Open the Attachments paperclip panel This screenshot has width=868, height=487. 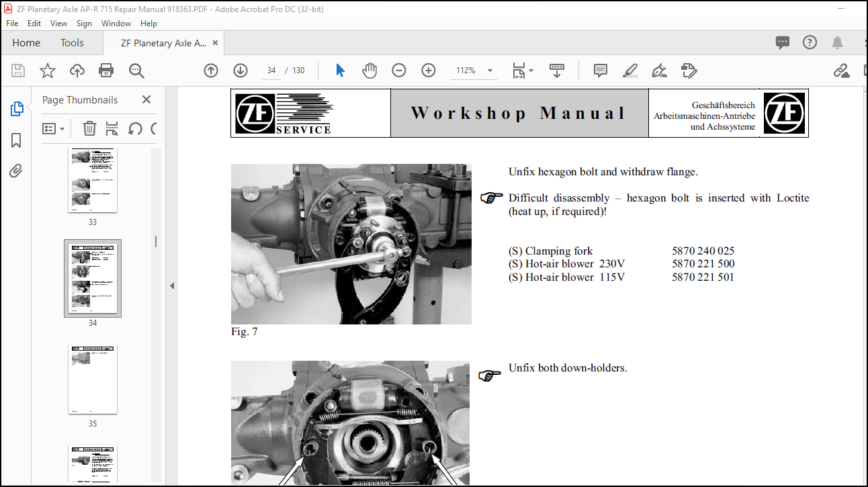[16, 171]
